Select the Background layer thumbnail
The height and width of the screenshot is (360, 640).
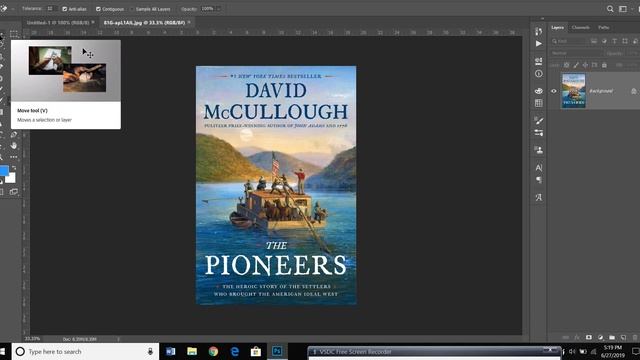click(x=573, y=91)
